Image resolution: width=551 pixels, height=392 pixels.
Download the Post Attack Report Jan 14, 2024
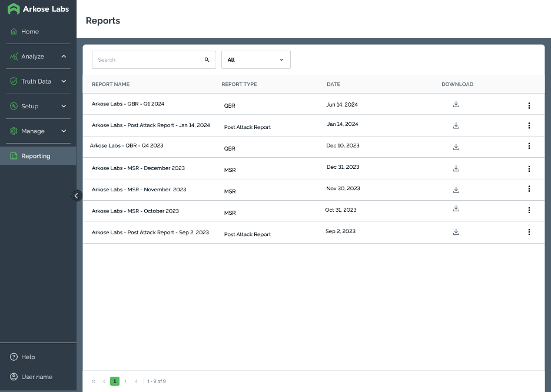[456, 125]
